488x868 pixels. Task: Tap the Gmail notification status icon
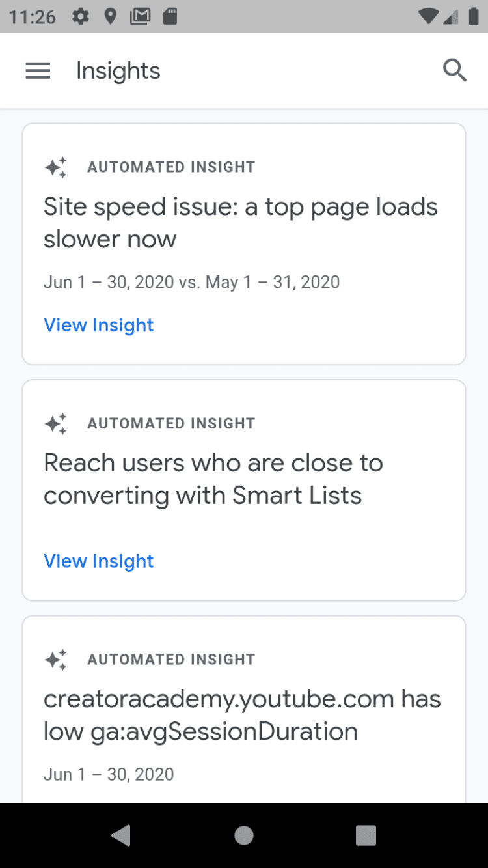[140, 16]
